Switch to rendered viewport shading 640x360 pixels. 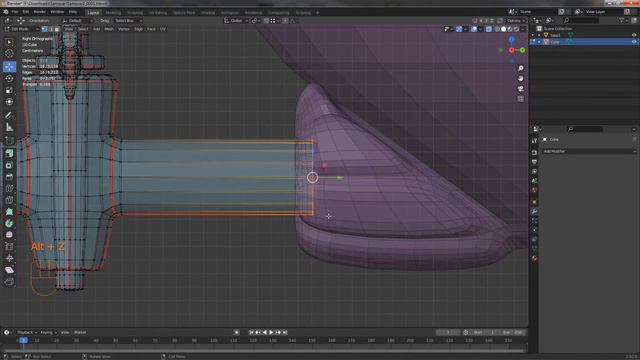[x=516, y=29]
